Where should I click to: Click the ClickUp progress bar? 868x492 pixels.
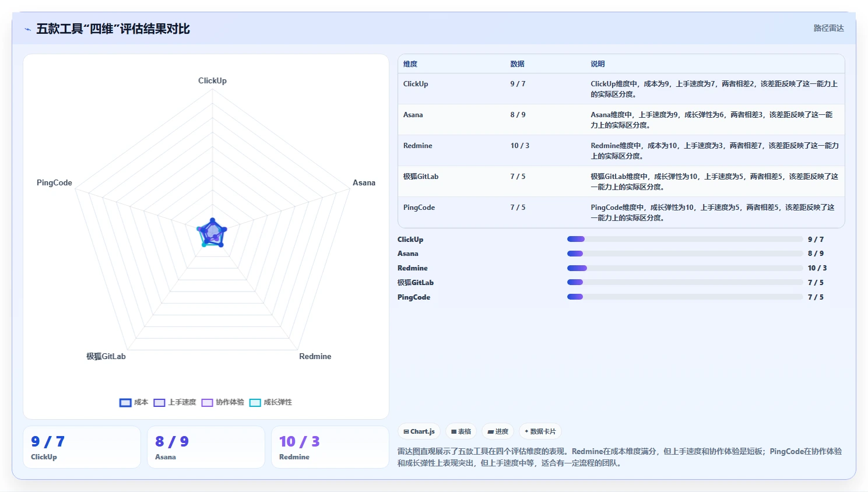tap(685, 239)
